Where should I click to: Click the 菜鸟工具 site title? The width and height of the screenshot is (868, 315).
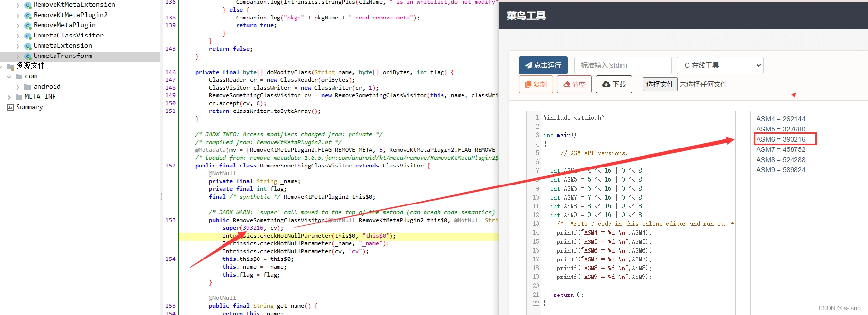(526, 16)
